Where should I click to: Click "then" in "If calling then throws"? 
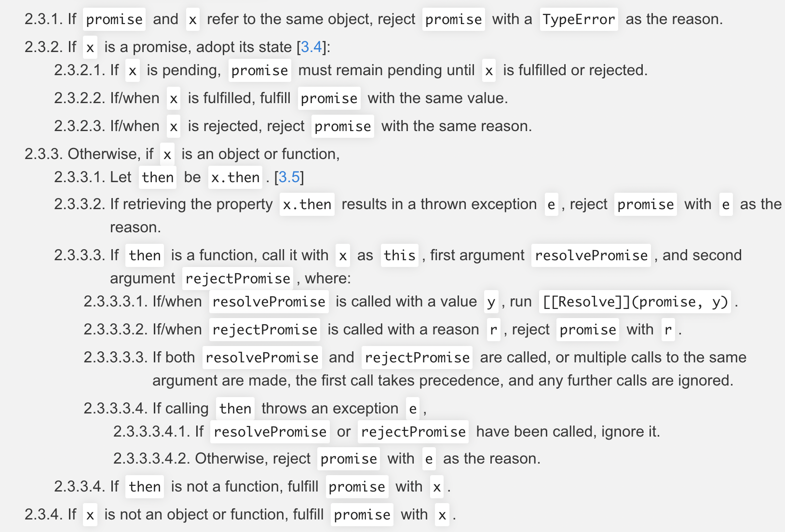(235, 409)
